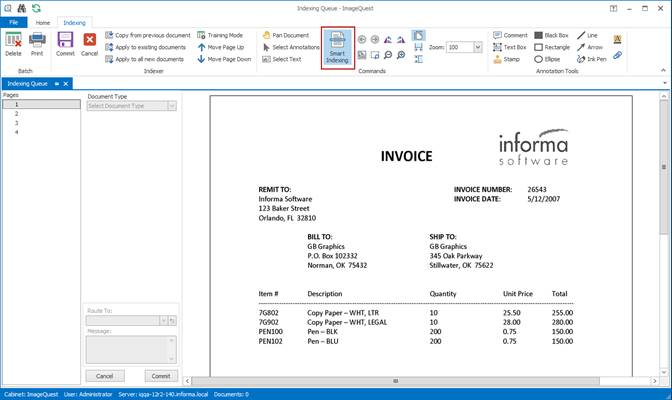Activate the Pan Document hand tool
Screen dimensions: 672x400
[285, 35]
